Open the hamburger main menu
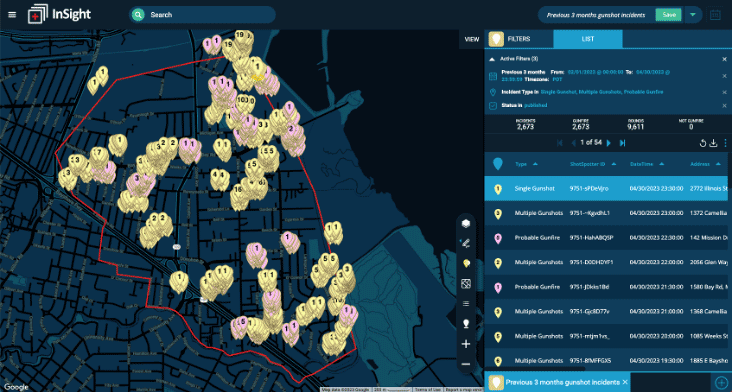The width and height of the screenshot is (732, 392). pos(12,14)
